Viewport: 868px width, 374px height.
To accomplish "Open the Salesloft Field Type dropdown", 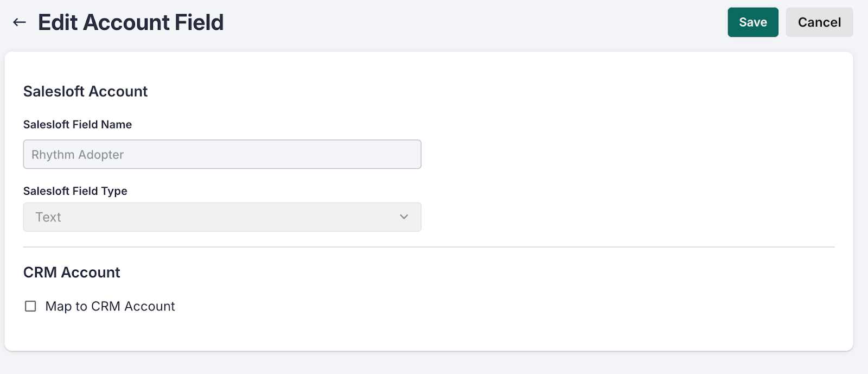I will (222, 217).
